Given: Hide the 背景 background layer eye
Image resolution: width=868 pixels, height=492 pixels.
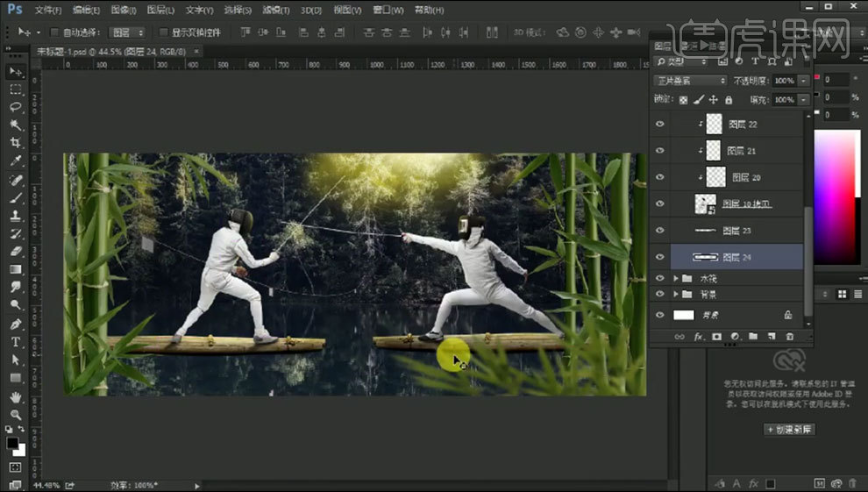Looking at the screenshot, I should click(660, 315).
